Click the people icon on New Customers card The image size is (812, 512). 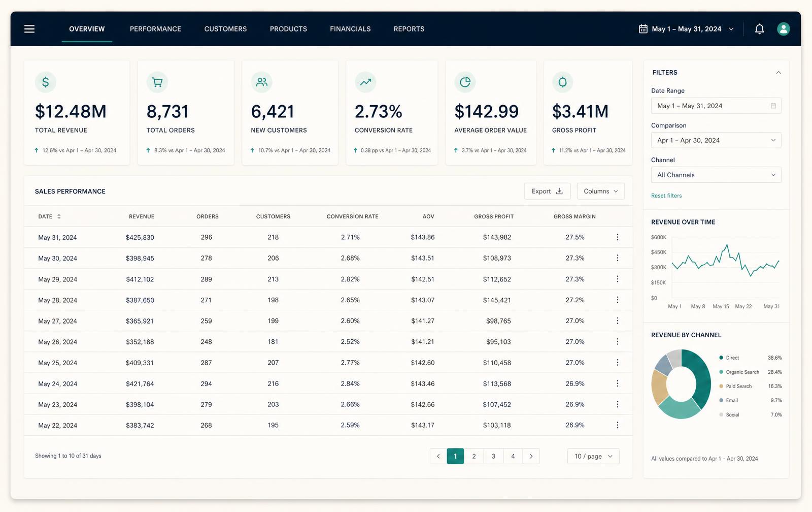[262, 82]
